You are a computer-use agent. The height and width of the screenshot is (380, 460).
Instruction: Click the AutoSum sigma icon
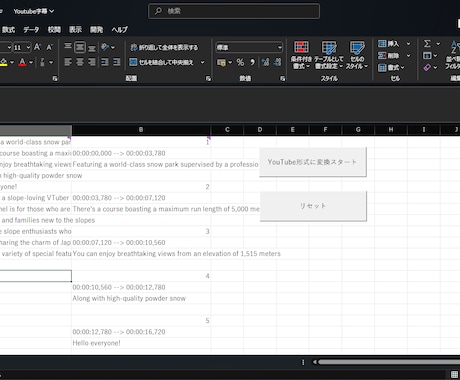pyautogui.click(x=427, y=44)
